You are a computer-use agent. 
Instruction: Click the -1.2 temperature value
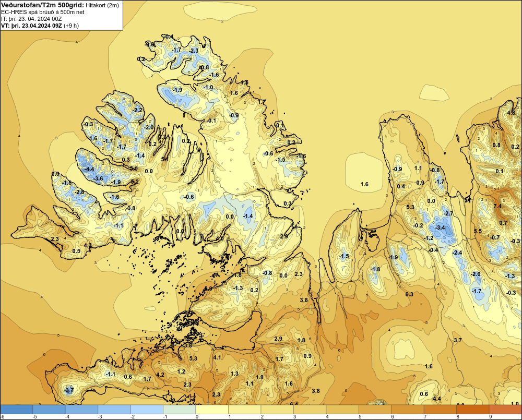[x=429, y=238]
